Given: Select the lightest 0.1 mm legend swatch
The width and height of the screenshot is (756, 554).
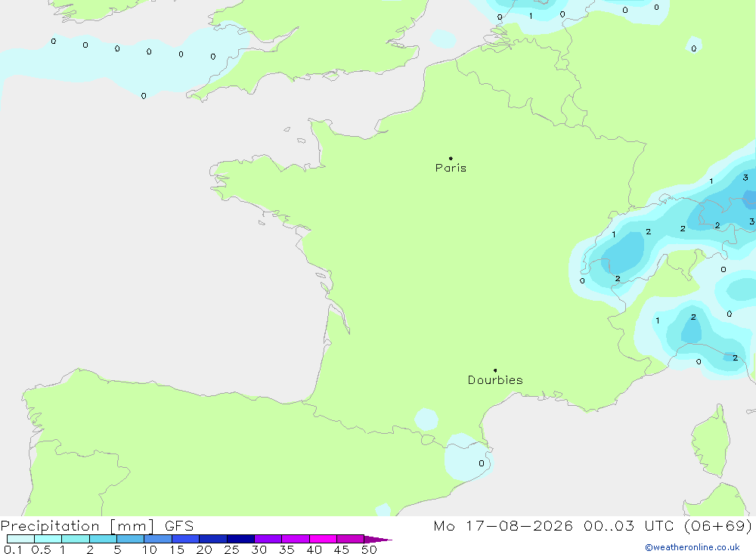Looking at the screenshot, I should (x=20, y=539).
